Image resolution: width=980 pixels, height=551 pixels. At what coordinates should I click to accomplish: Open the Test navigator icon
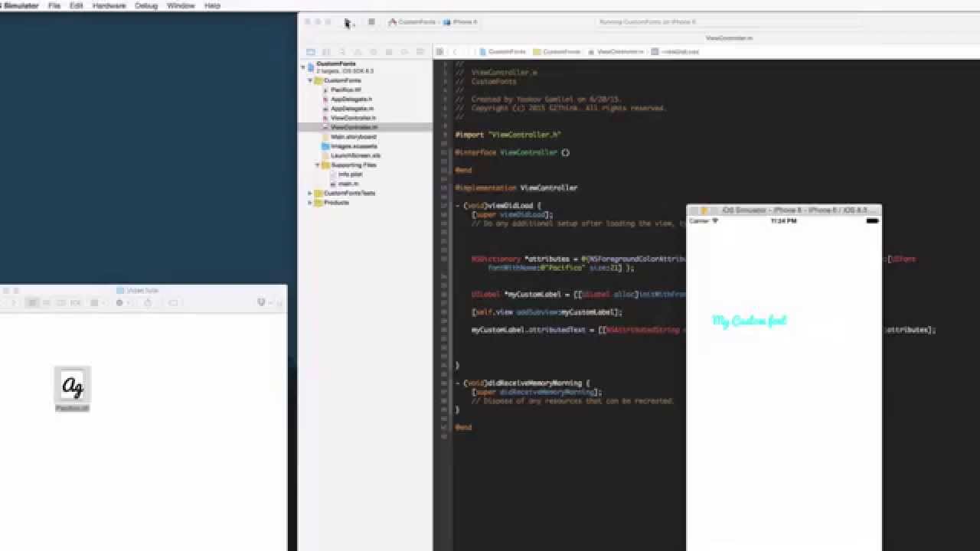point(373,51)
